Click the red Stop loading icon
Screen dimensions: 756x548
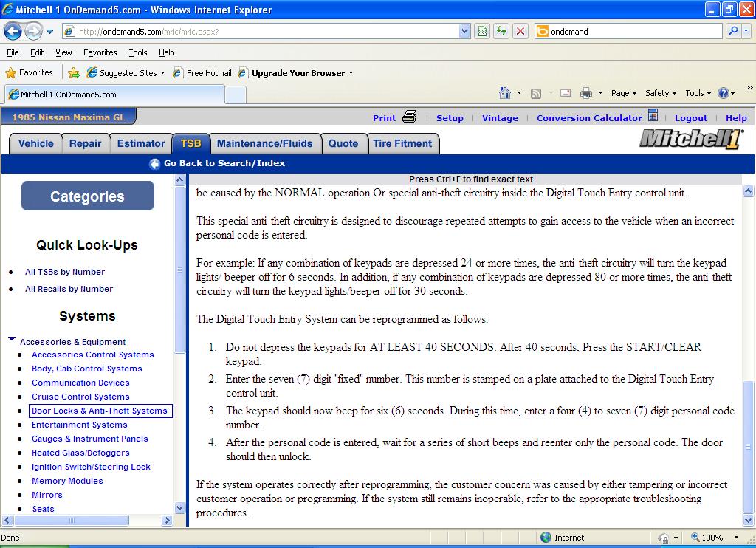(520, 32)
